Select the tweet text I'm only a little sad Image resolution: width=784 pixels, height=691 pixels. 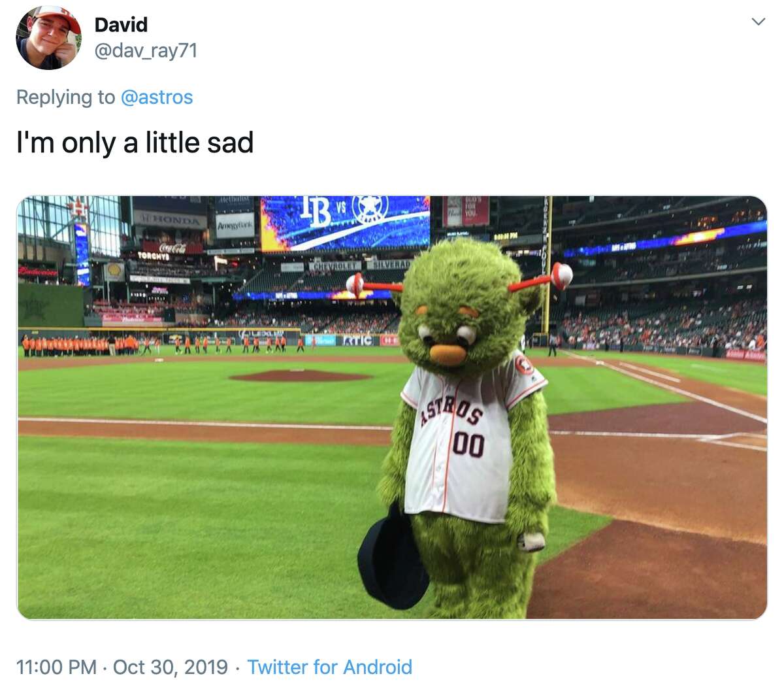point(134,142)
